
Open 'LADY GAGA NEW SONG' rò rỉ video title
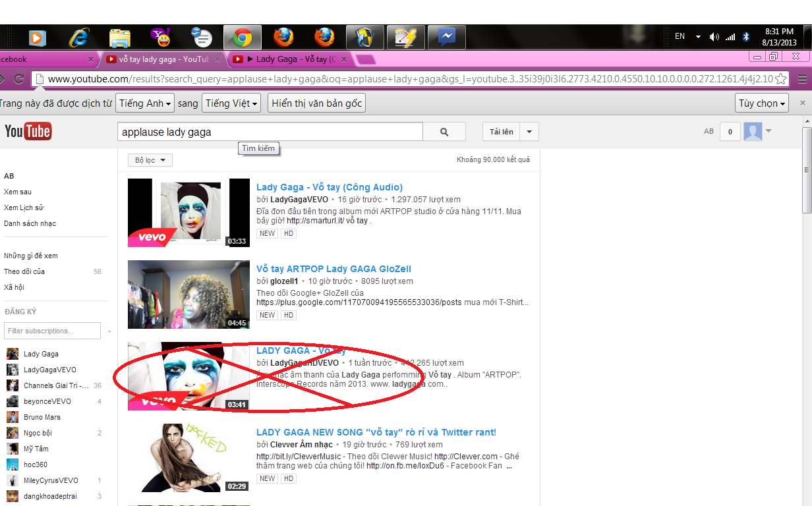pos(376,432)
